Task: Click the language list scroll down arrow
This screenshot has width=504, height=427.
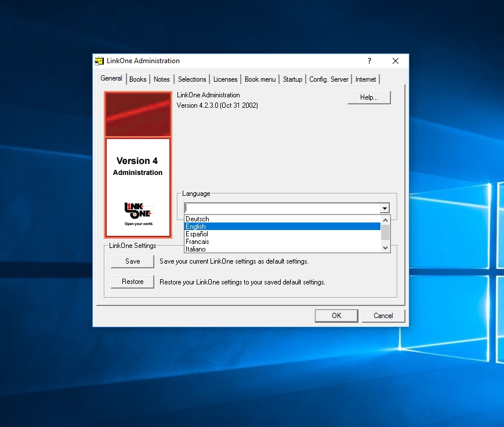Action: [385, 248]
